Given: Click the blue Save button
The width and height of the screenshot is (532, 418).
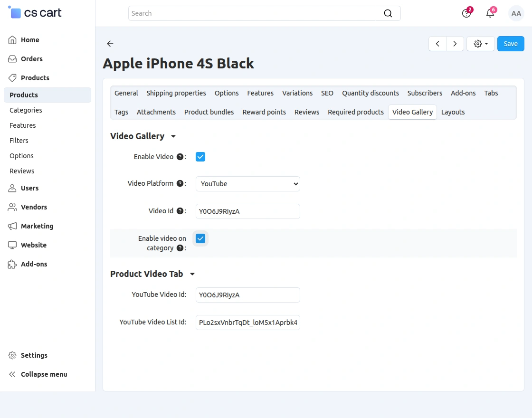Looking at the screenshot, I should tap(511, 44).
